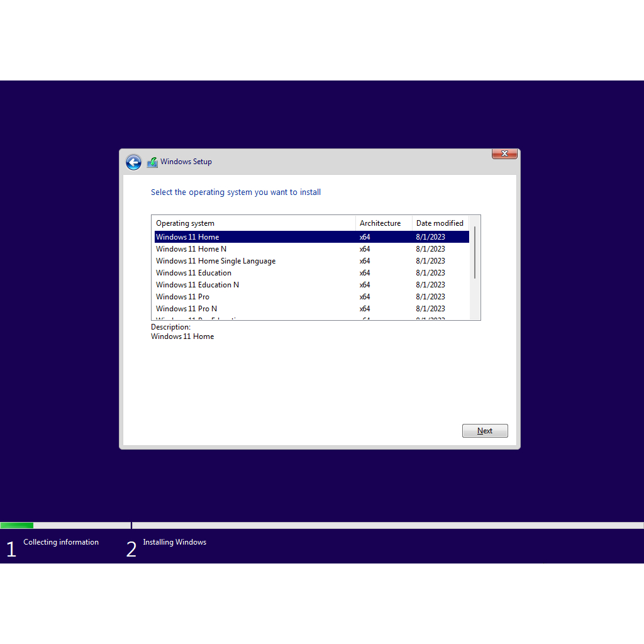Image resolution: width=644 pixels, height=644 pixels.
Task: Close the Windows Setup dialog
Action: point(504,154)
